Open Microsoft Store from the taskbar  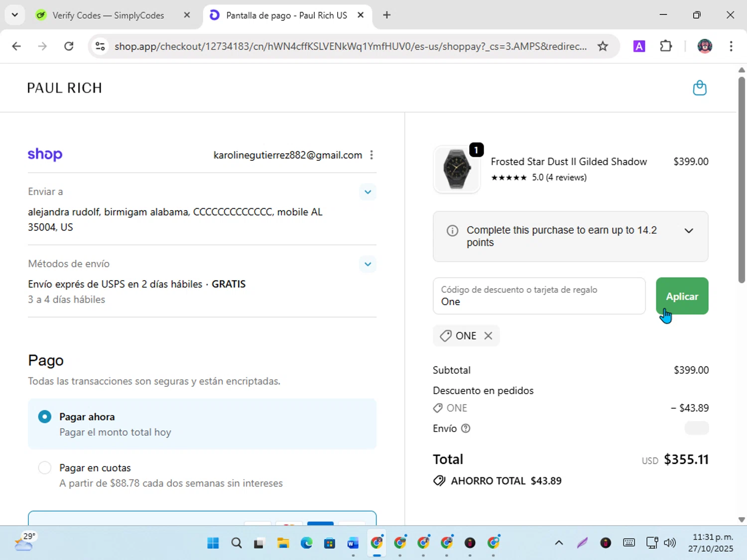tap(330, 543)
